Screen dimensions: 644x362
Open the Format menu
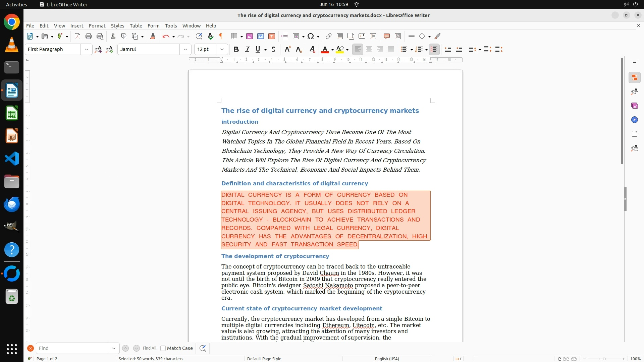[97, 26]
